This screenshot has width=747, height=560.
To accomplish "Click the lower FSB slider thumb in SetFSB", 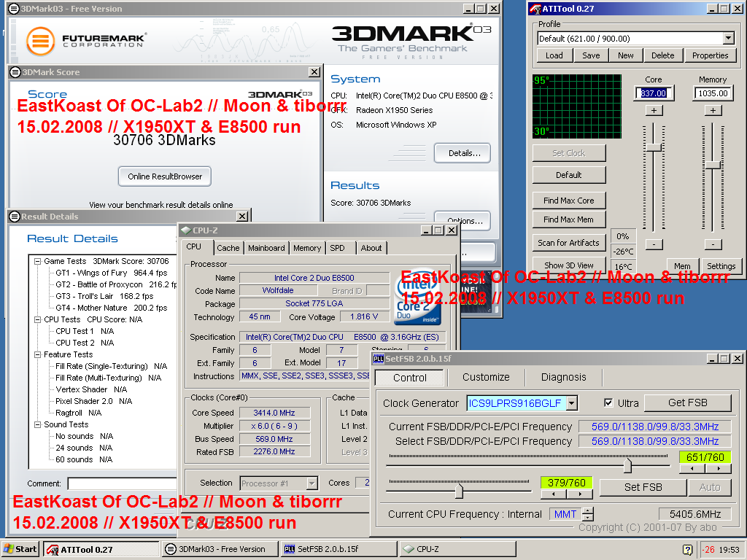I will [459, 491].
